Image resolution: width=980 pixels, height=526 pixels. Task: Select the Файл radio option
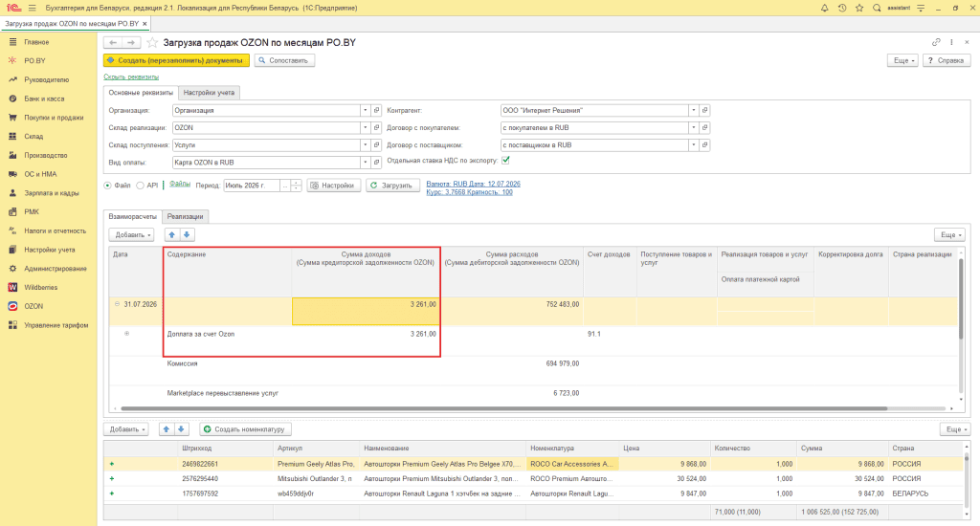click(107, 186)
